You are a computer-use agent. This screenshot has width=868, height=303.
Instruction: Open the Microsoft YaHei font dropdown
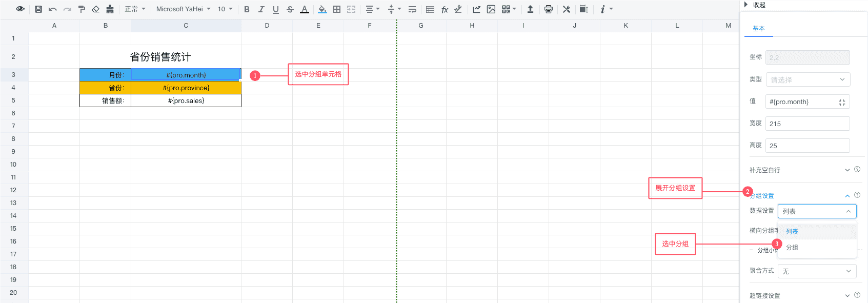click(183, 9)
